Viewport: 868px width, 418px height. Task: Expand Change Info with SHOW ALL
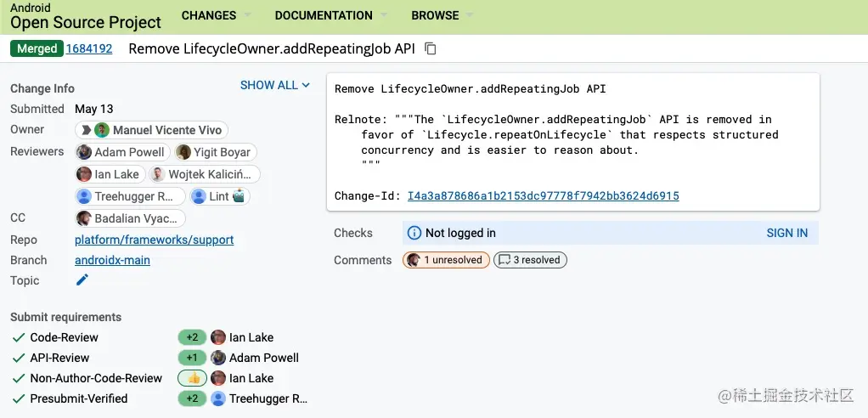[275, 85]
